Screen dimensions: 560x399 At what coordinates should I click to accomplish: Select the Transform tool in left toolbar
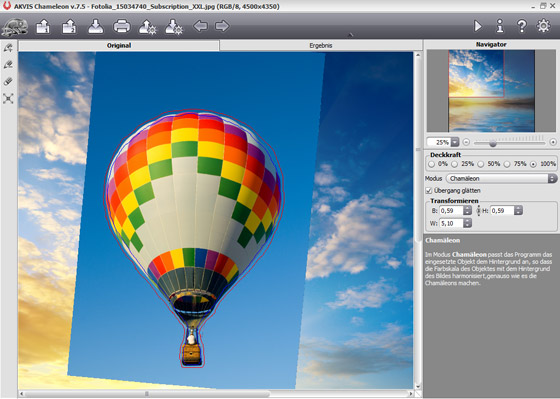(8, 99)
